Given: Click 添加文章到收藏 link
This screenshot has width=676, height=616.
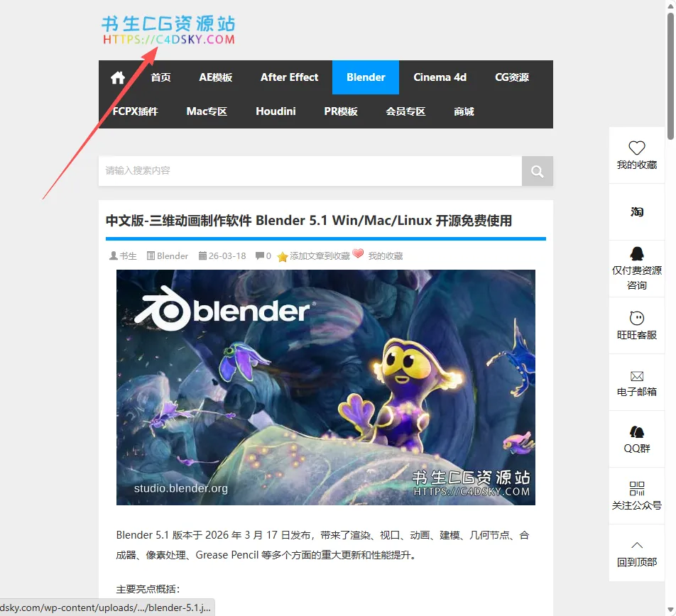Looking at the screenshot, I should 320,256.
